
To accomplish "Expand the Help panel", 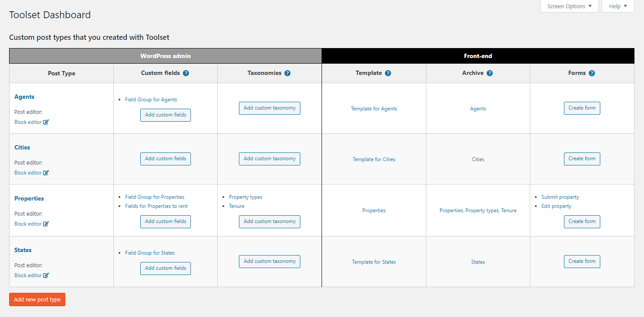I will (x=618, y=6).
